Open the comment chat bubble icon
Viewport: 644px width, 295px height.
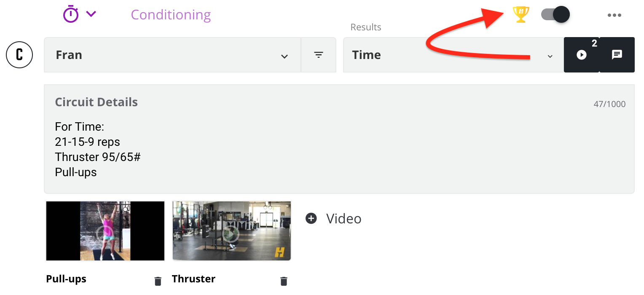point(617,55)
